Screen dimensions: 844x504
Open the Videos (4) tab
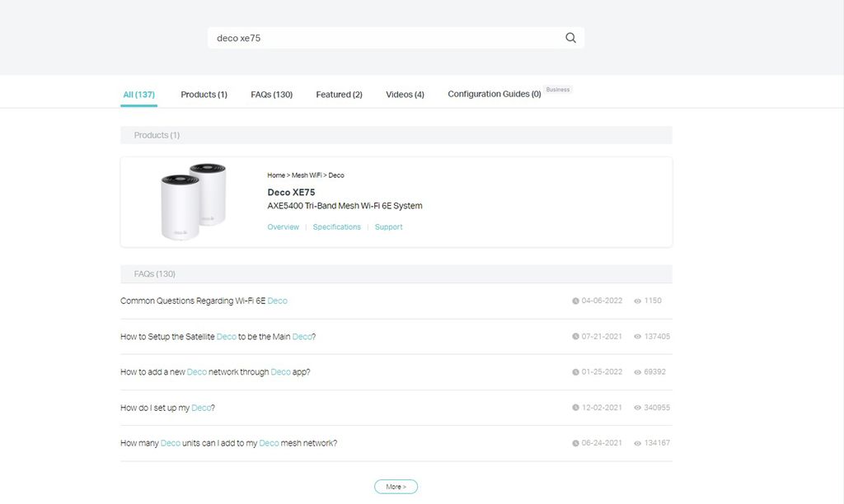coord(405,94)
